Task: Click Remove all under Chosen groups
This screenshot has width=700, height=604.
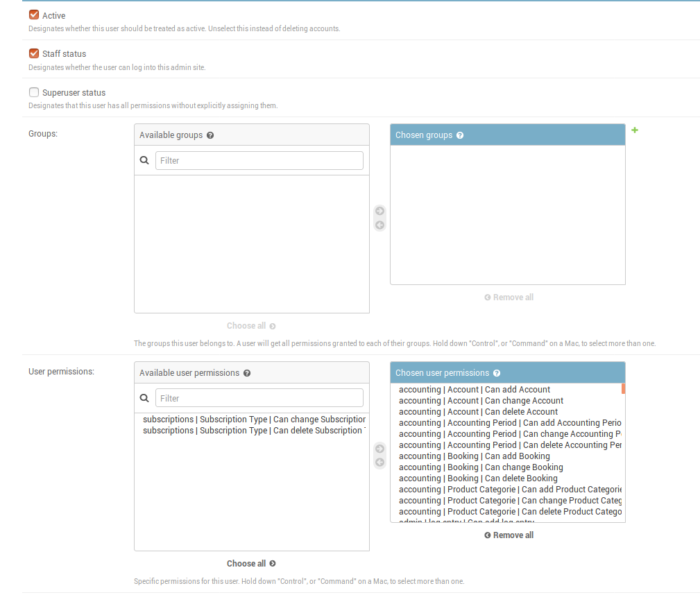Action: (509, 297)
